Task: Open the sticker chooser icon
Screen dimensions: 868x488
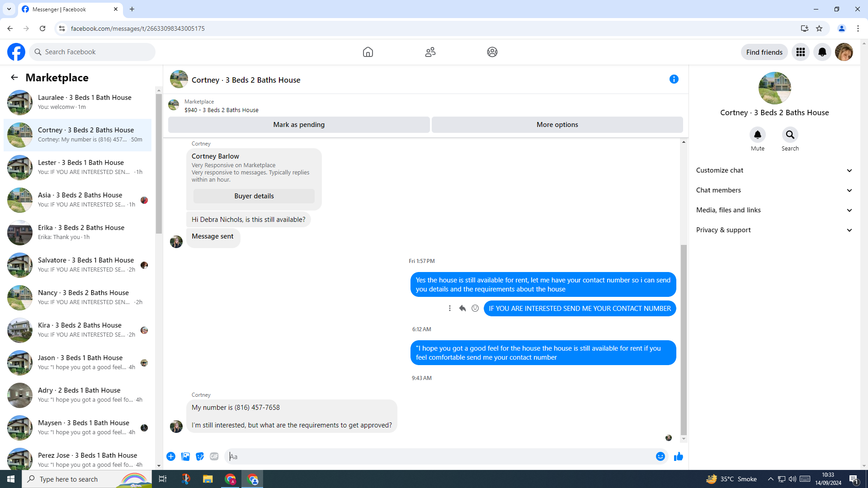Action: click(x=200, y=456)
